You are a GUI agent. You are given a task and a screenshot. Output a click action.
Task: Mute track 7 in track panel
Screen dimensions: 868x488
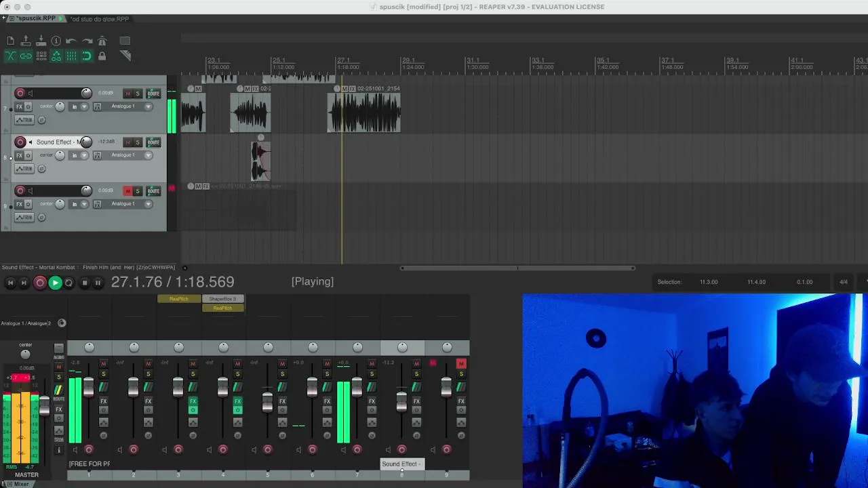pos(127,94)
